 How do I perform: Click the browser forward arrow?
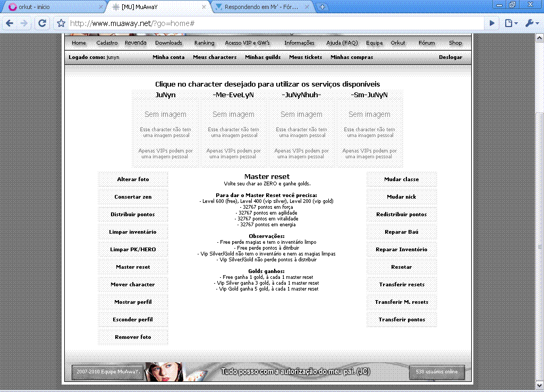click(24, 23)
